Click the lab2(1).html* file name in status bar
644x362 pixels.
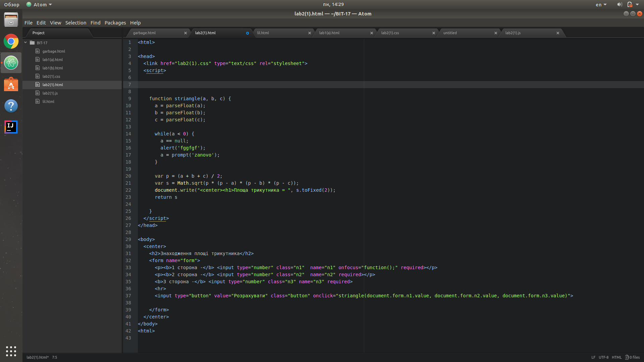coord(38,357)
